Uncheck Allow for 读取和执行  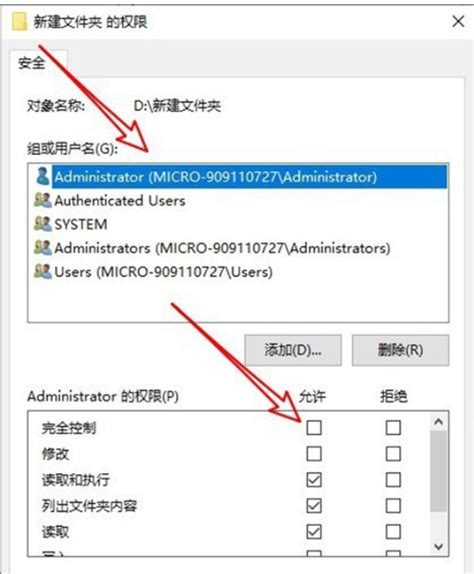(x=314, y=480)
